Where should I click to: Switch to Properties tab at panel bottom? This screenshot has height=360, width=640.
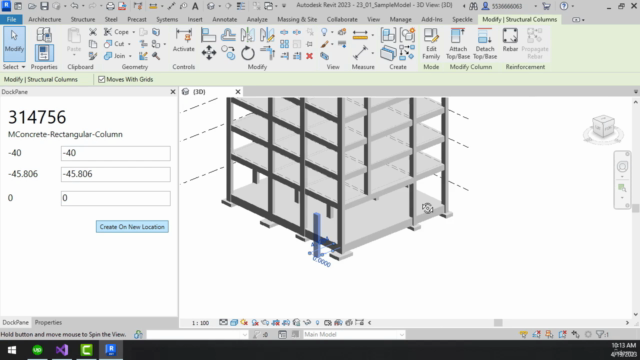click(48, 322)
